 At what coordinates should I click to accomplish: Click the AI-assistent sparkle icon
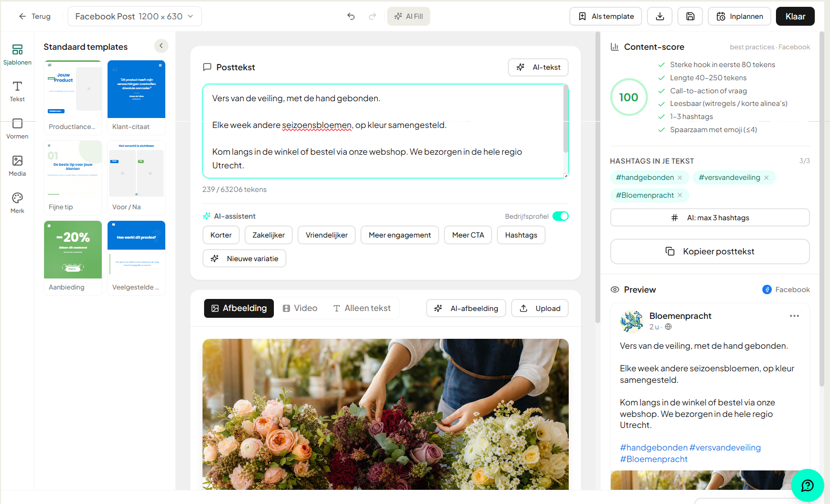207,216
